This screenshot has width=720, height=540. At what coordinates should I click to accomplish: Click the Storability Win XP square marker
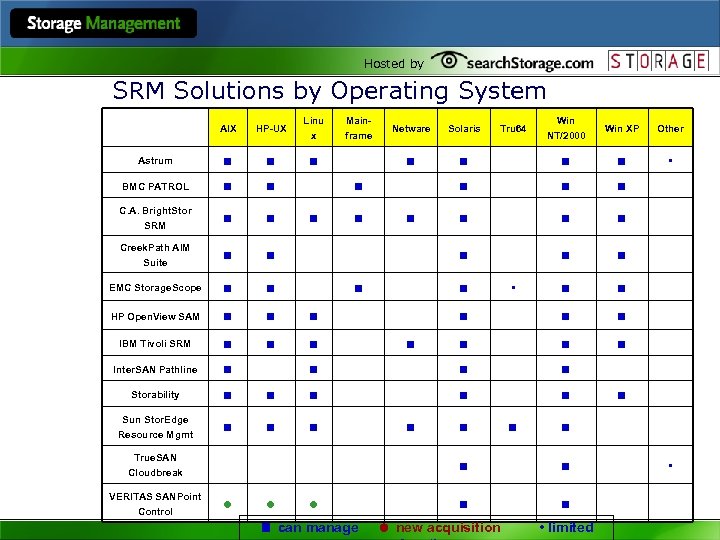click(621, 395)
